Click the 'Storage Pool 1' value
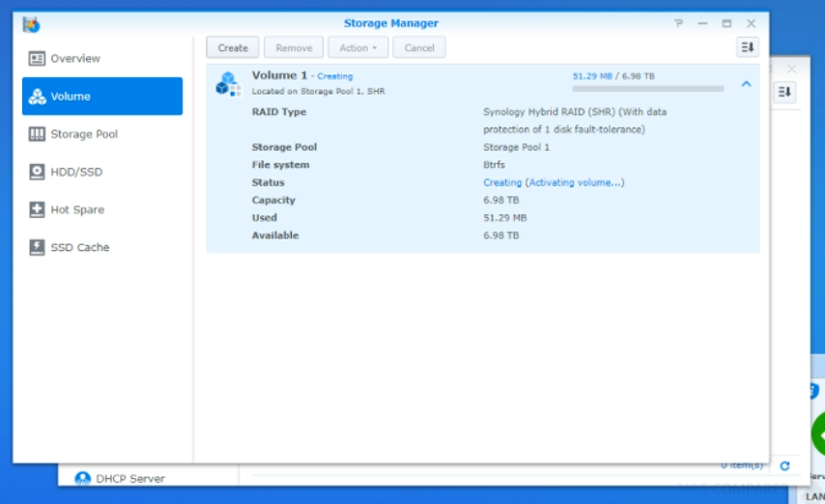This screenshot has width=825, height=504. [516, 148]
